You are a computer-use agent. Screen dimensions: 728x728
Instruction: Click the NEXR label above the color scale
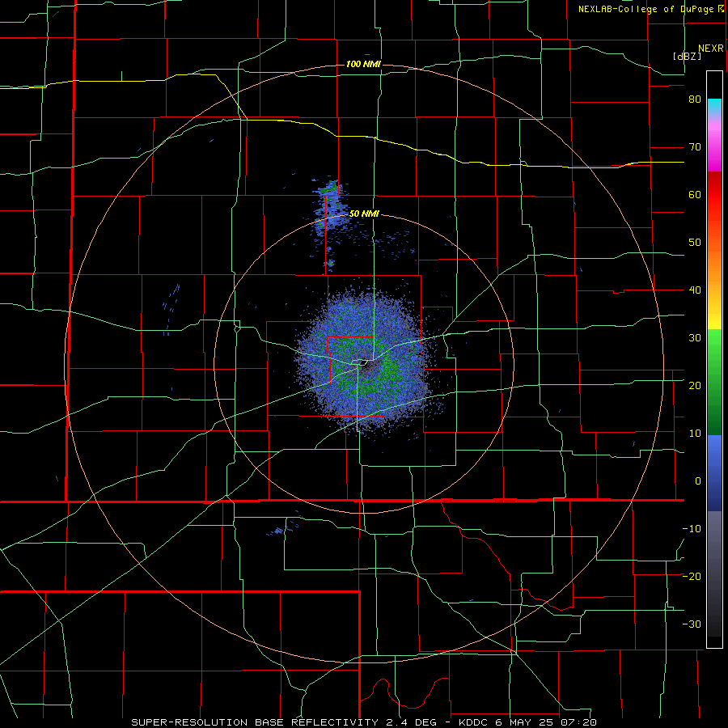(x=710, y=49)
